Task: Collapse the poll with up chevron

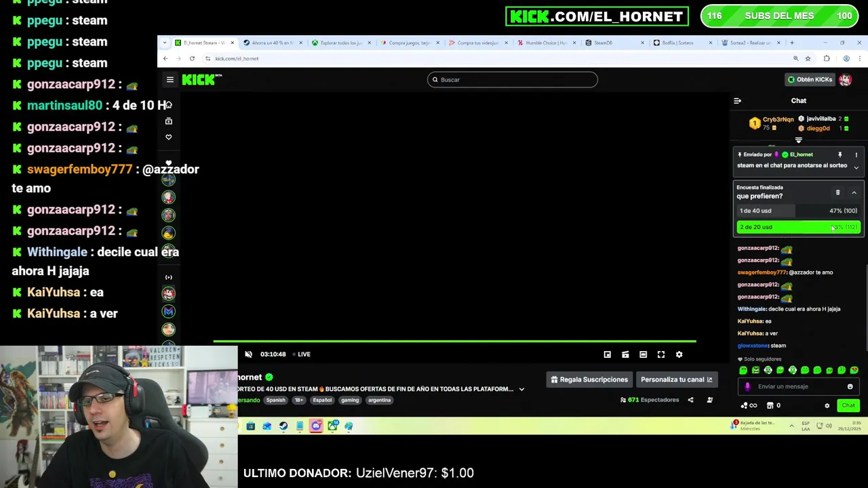Action: click(x=854, y=192)
